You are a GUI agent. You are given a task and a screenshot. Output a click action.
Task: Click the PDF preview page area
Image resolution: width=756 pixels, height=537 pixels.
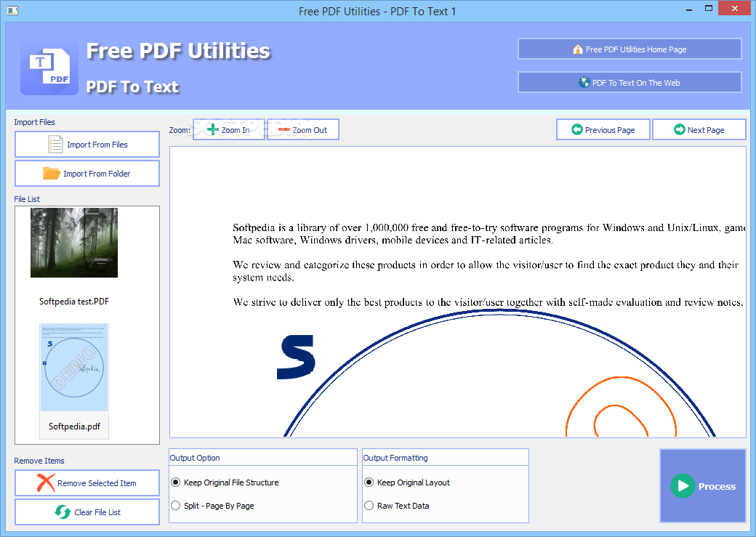click(457, 292)
